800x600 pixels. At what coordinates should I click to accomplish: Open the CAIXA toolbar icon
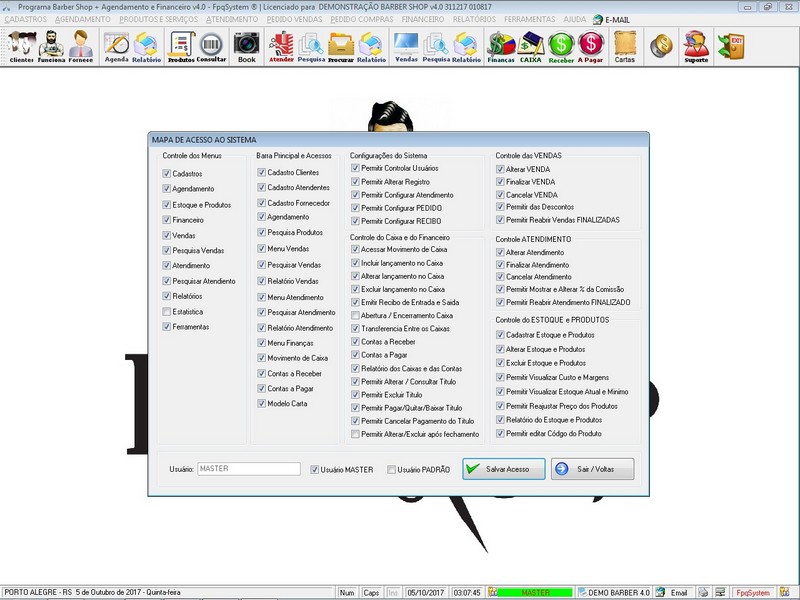(x=531, y=47)
